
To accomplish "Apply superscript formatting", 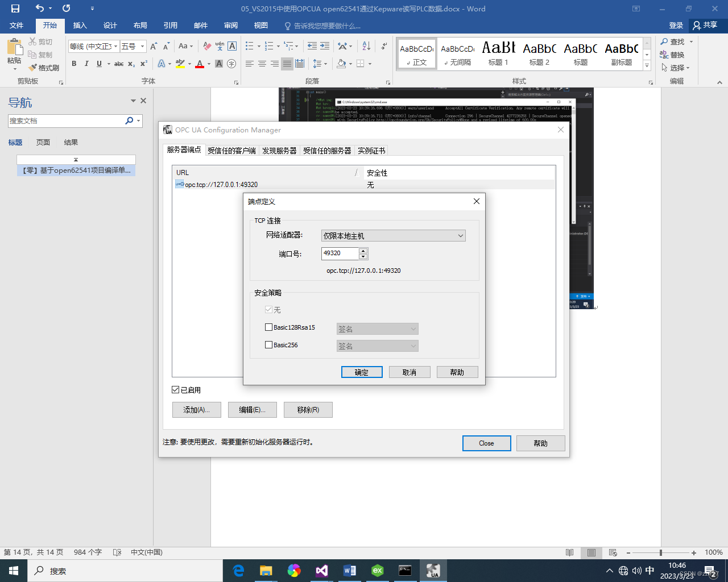I will [144, 64].
